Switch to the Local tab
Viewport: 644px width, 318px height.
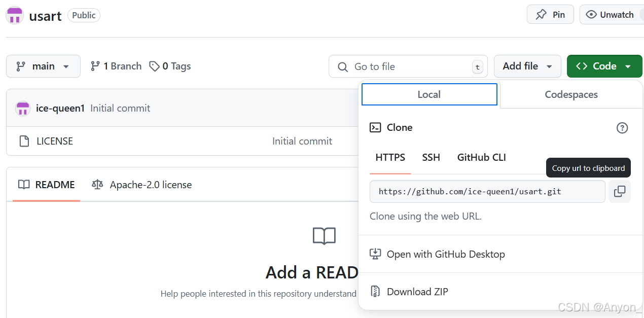[x=429, y=94]
